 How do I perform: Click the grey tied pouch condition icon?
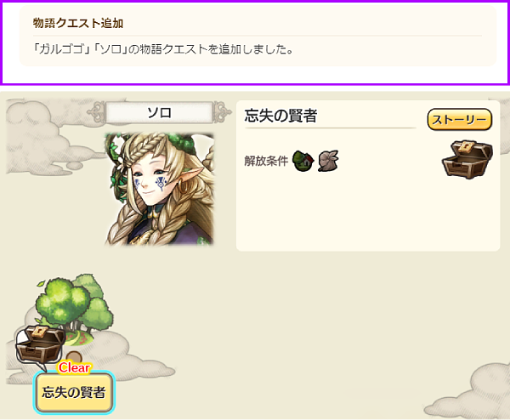tap(328, 161)
